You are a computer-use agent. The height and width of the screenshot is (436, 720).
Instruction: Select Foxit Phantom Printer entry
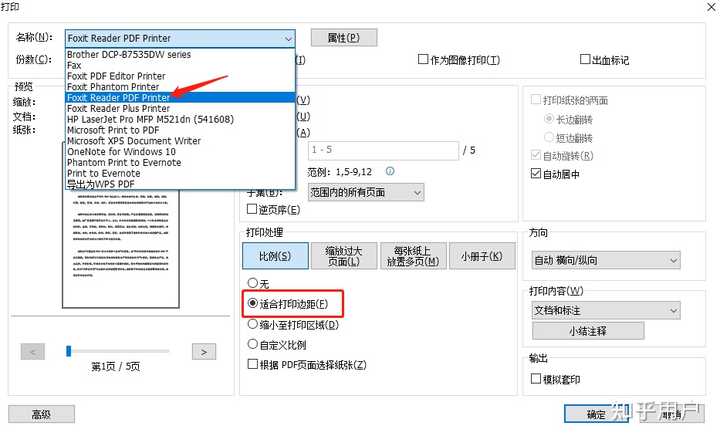pyautogui.click(x=180, y=87)
